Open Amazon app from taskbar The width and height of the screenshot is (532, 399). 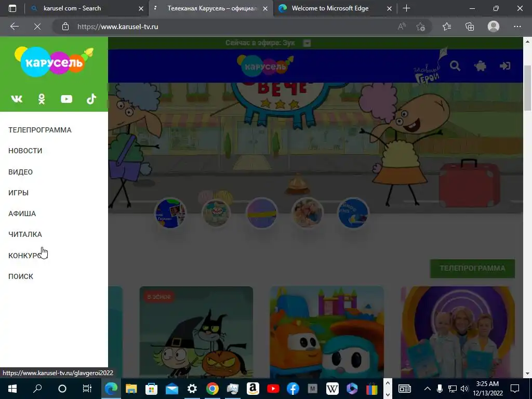[253, 389]
